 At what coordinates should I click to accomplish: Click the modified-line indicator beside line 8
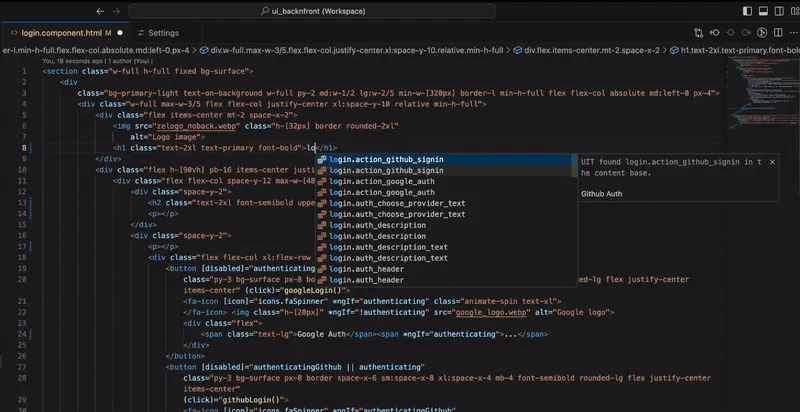pos(31,148)
